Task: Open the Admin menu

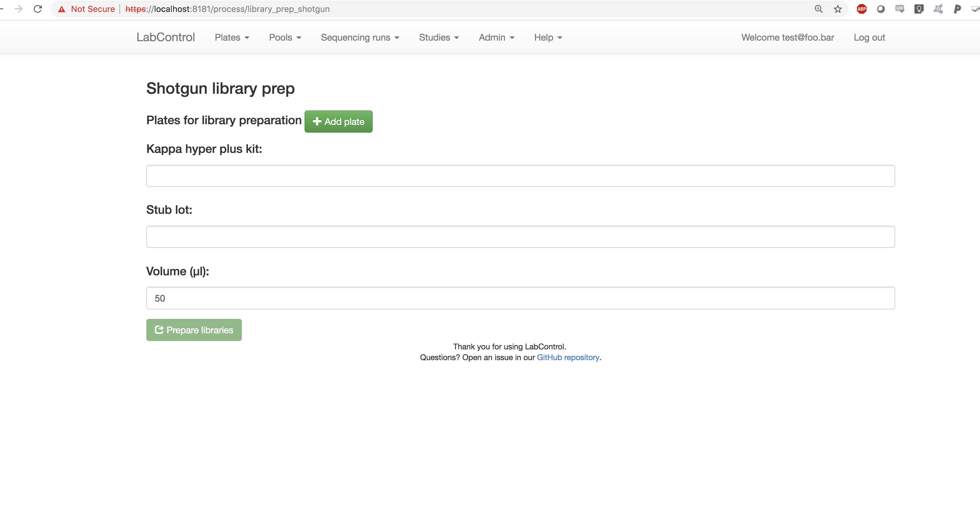Action: click(496, 37)
